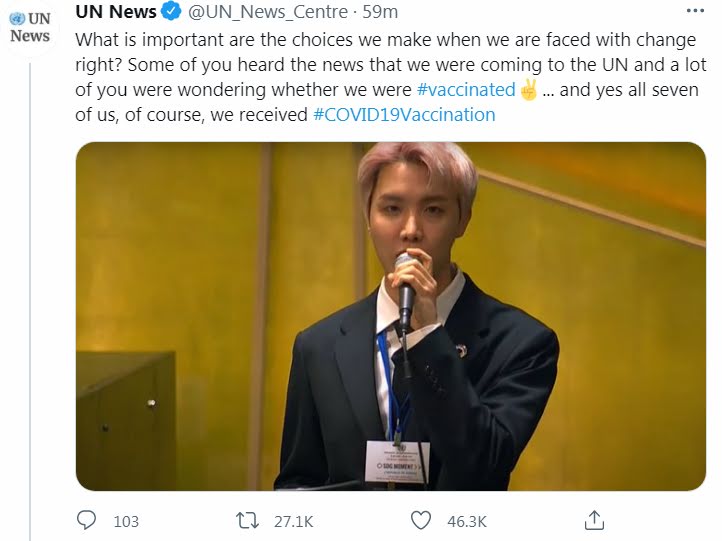Click the 103 replies count
722x541 pixels.
click(126, 521)
